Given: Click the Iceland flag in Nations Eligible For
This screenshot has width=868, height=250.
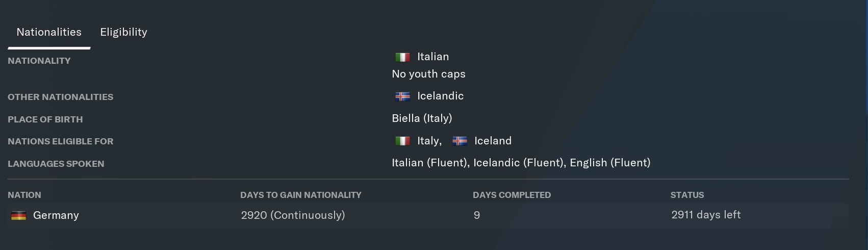Looking at the screenshot, I should click(459, 141).
